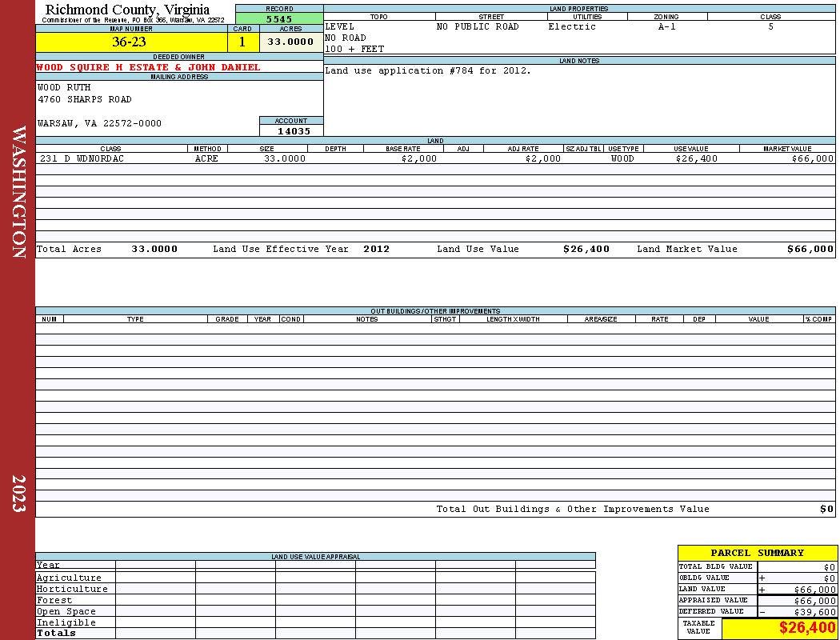Click Land Use Value total $26,400

pos(586,249)
